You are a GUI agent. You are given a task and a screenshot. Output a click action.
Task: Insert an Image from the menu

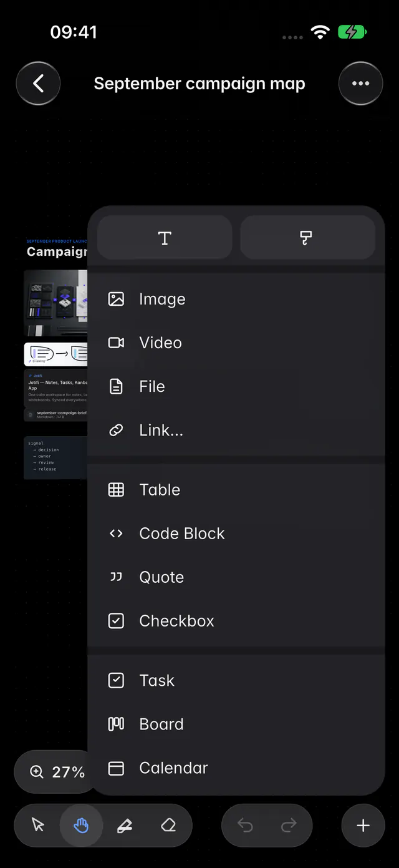(x=236, y=299)
